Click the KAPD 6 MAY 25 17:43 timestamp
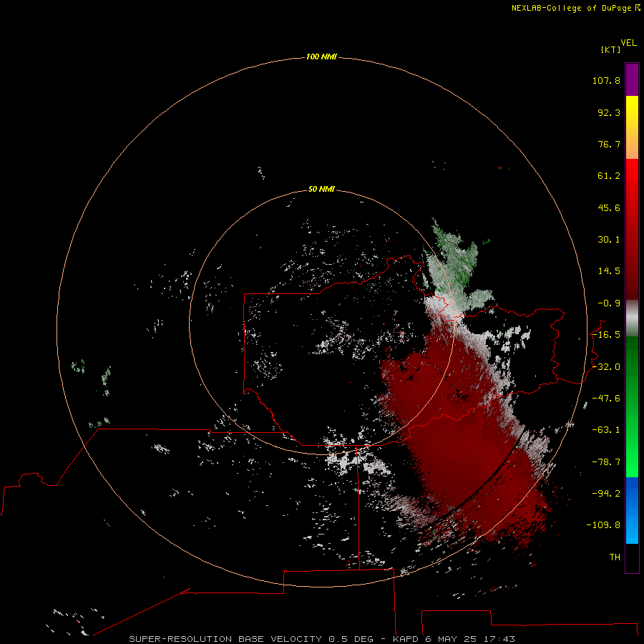This screenshot has width=644, height=644. 454,639
